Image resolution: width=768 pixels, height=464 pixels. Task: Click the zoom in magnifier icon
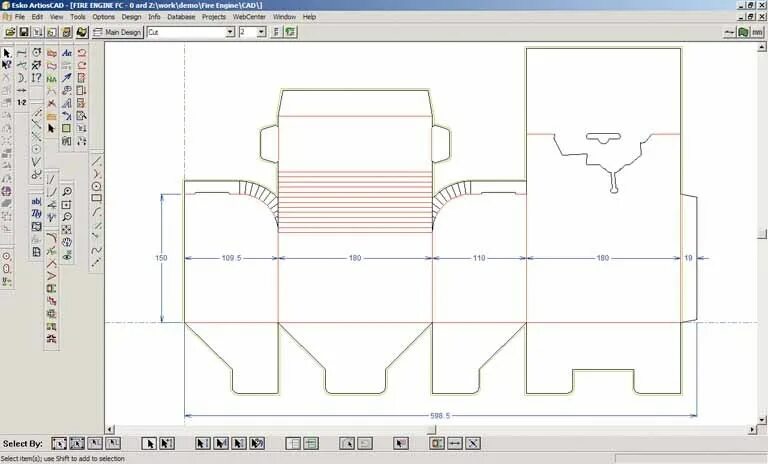coord(67,192)
